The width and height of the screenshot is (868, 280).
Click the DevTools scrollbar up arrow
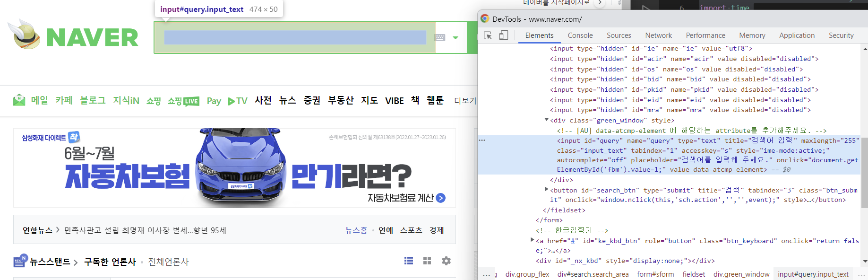pos(865,49)
